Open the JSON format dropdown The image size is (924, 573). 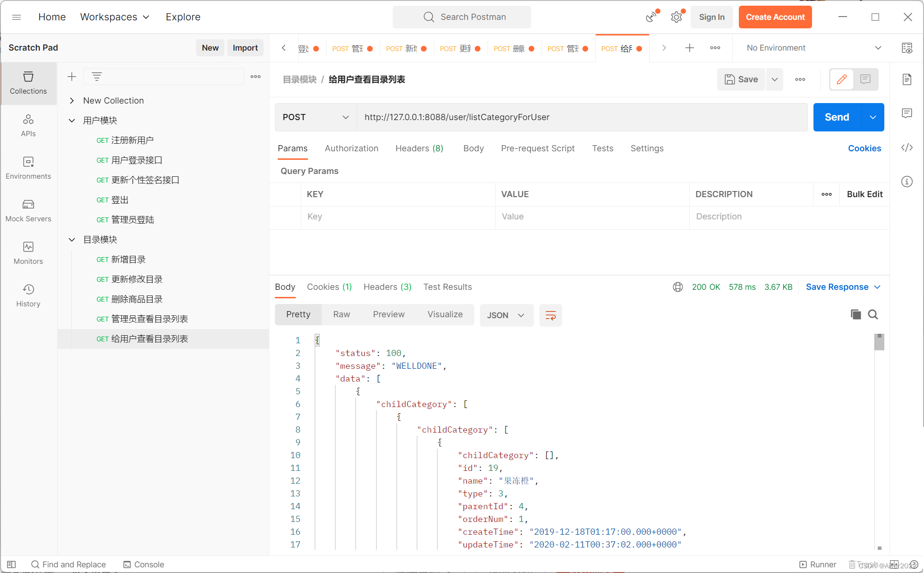(x=506, y=315)
